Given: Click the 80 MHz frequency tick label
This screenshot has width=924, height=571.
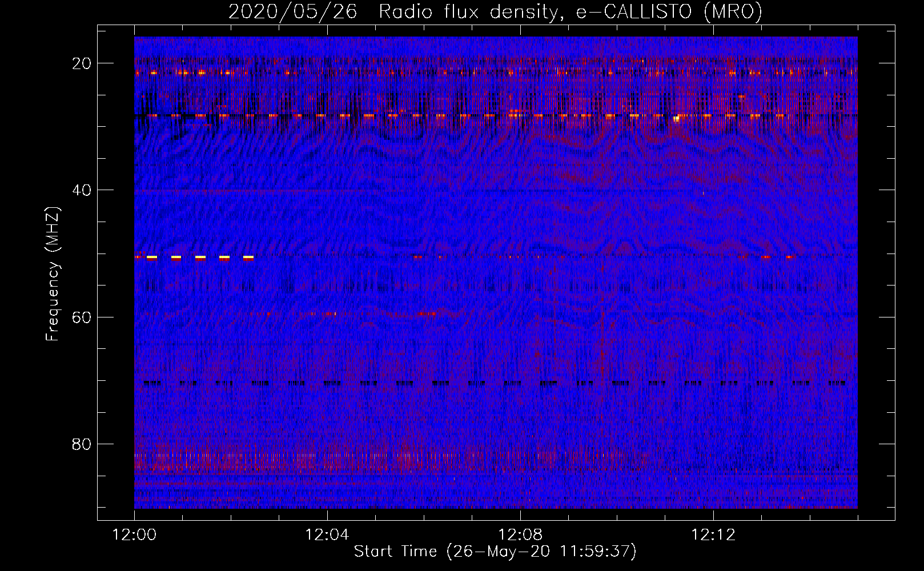Looking at the screenshot, I should click(82, 444).
